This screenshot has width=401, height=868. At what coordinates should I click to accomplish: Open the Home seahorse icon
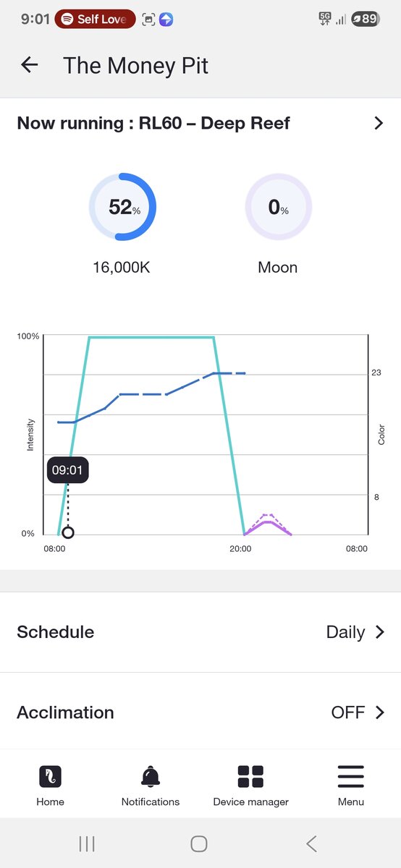(x=50, y=776)
